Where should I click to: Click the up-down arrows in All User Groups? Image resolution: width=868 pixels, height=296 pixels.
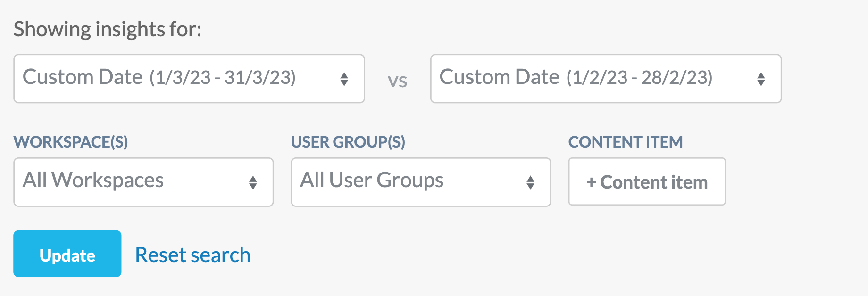(531, 182)
